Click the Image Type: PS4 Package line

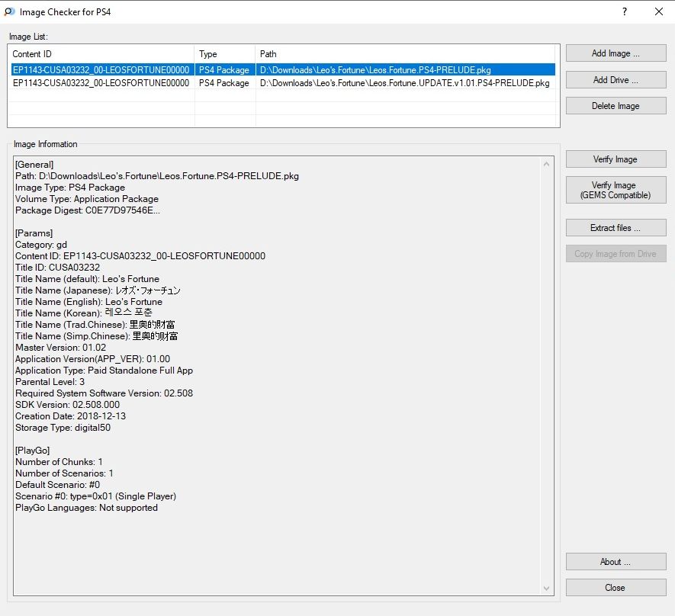tap(70, 188)
